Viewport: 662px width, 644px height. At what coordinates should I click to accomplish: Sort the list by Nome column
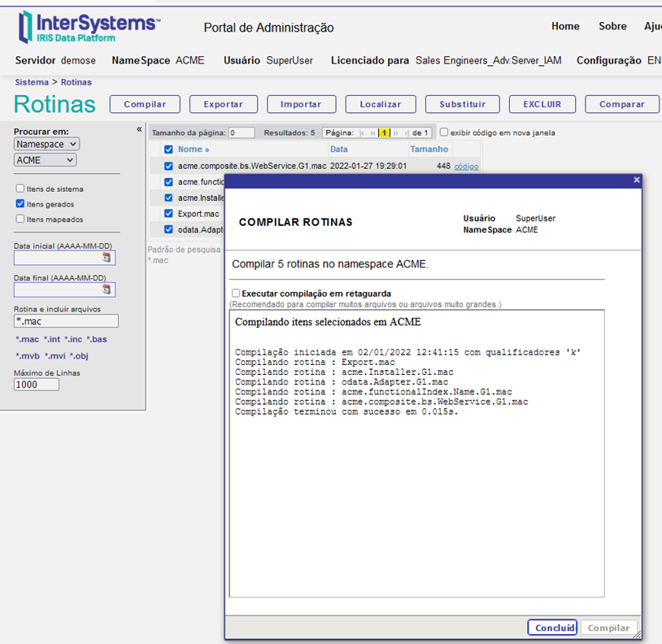[193, 149]
